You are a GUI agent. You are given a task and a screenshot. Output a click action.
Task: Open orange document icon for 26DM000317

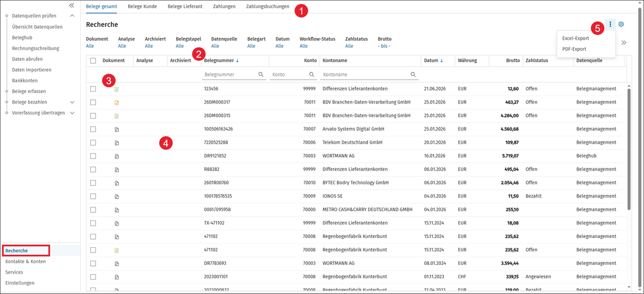(x=117, y=102)
